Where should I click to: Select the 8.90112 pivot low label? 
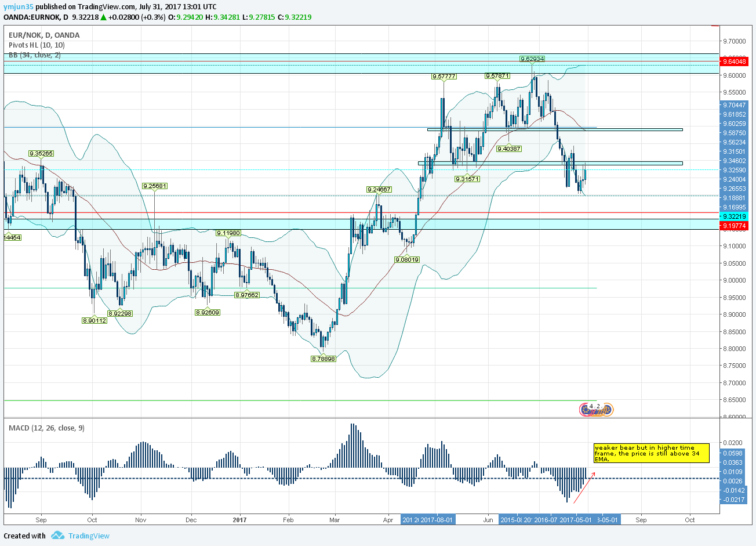[94, 320]
